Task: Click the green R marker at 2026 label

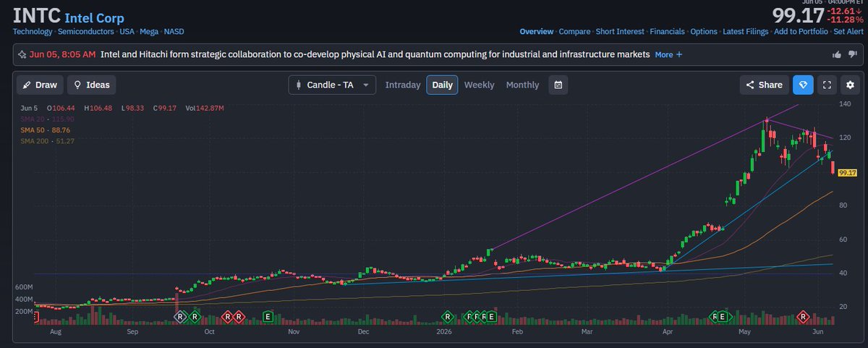Action: coord(448,316)
